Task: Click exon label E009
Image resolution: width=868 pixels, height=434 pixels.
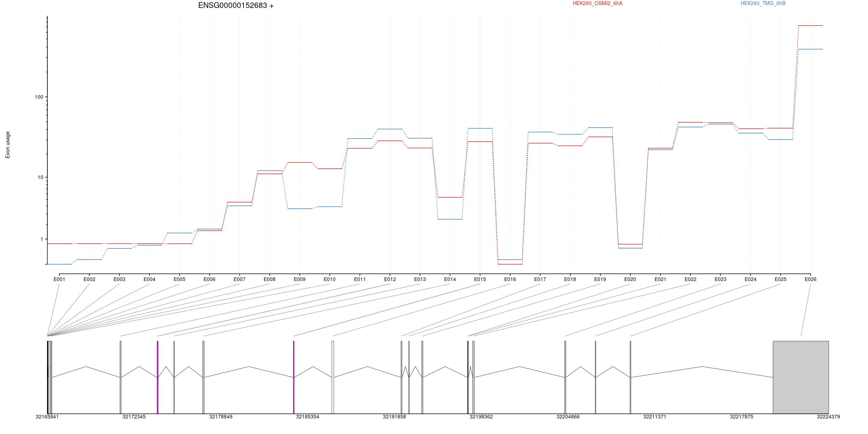Action: pos(299,279)
